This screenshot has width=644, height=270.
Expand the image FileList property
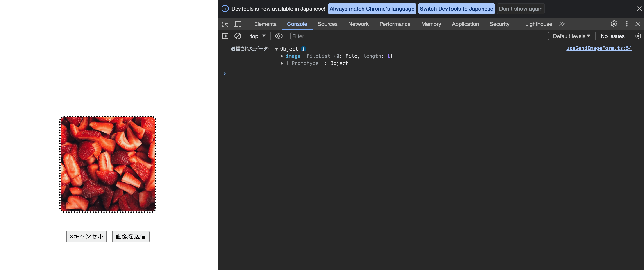(x=282, y=56)
